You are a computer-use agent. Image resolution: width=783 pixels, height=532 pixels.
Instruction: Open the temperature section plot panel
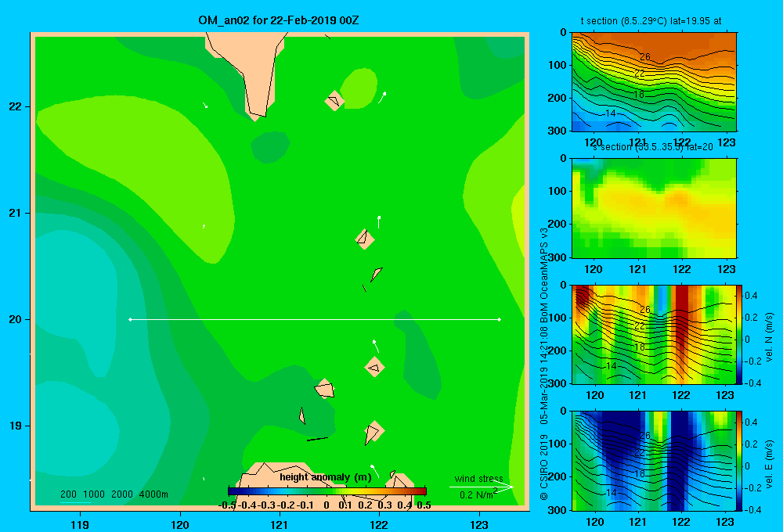click(x=654, y=82)
